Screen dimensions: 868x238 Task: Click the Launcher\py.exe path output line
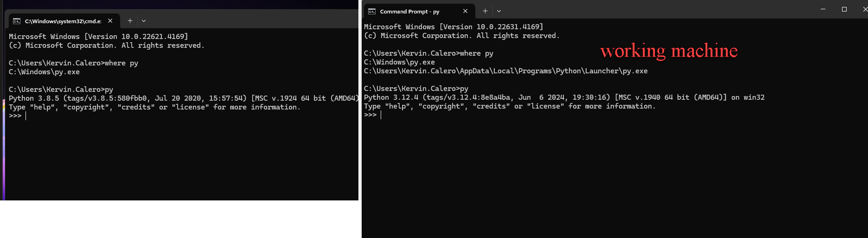click(506, 71)
